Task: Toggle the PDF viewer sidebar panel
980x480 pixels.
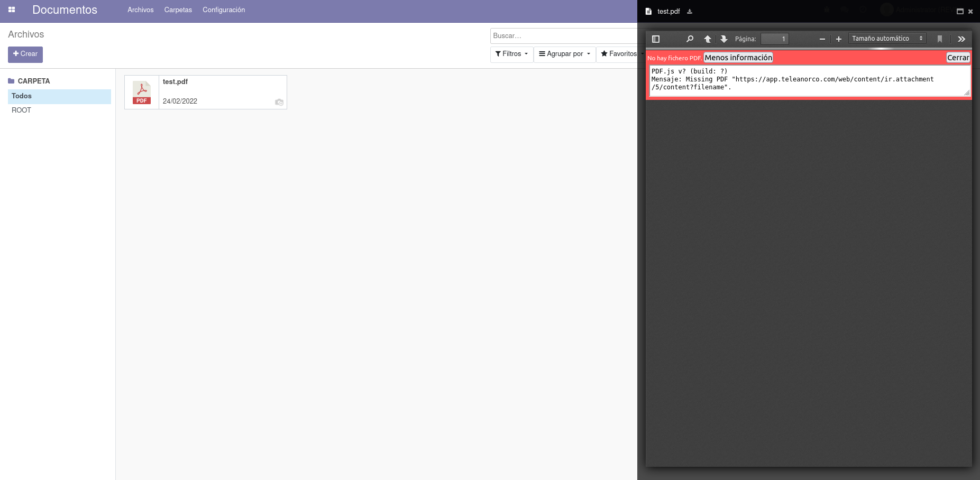Action: click(655, 39)
